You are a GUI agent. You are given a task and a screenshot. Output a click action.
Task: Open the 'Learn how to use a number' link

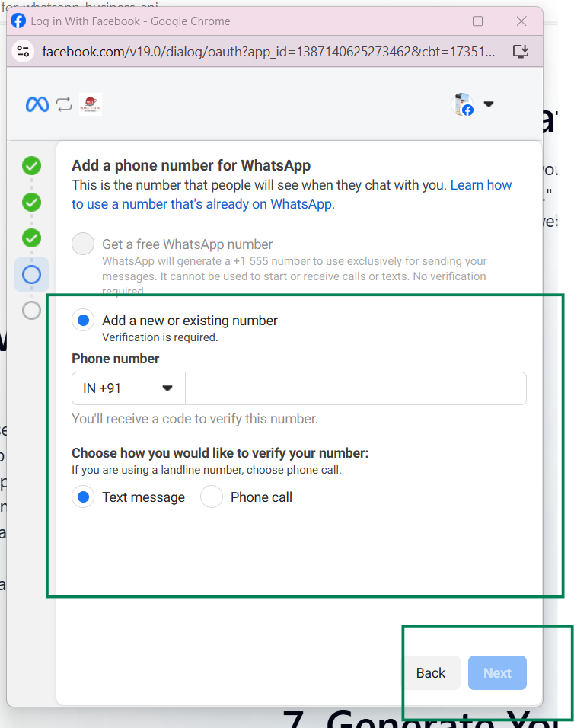pos(292,194)
